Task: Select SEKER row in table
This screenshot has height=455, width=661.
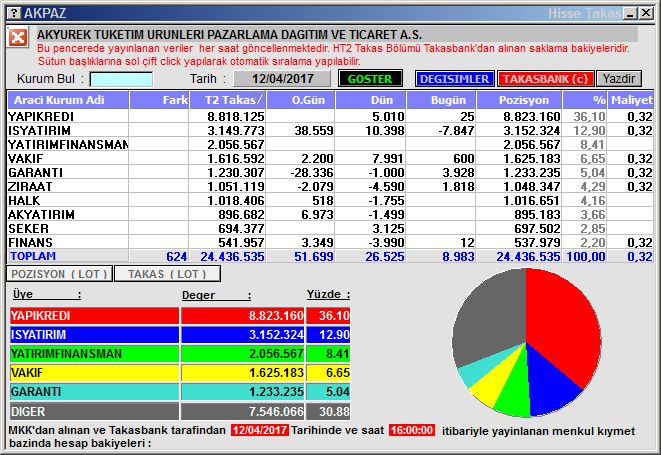Action: 330,228
